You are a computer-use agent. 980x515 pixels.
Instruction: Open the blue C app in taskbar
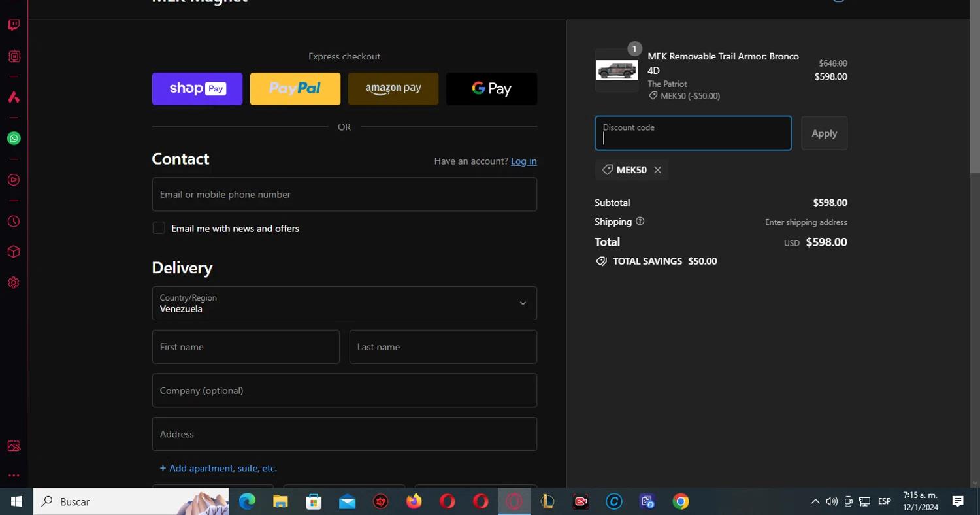coord(614,501)
